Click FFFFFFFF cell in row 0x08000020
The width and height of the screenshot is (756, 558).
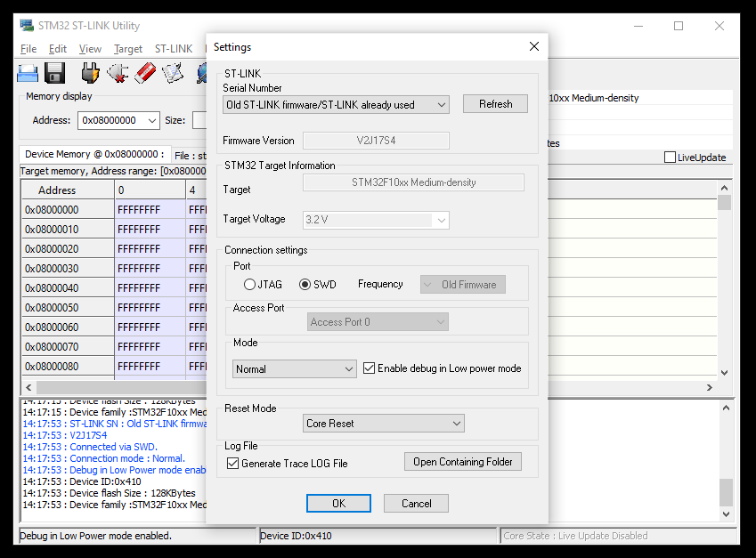tap(150, 249)
